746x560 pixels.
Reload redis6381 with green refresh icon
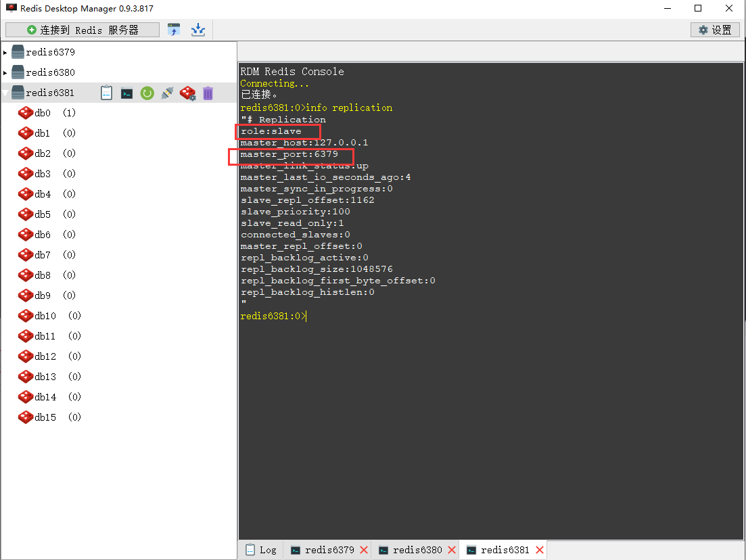[x=147, y=93]
